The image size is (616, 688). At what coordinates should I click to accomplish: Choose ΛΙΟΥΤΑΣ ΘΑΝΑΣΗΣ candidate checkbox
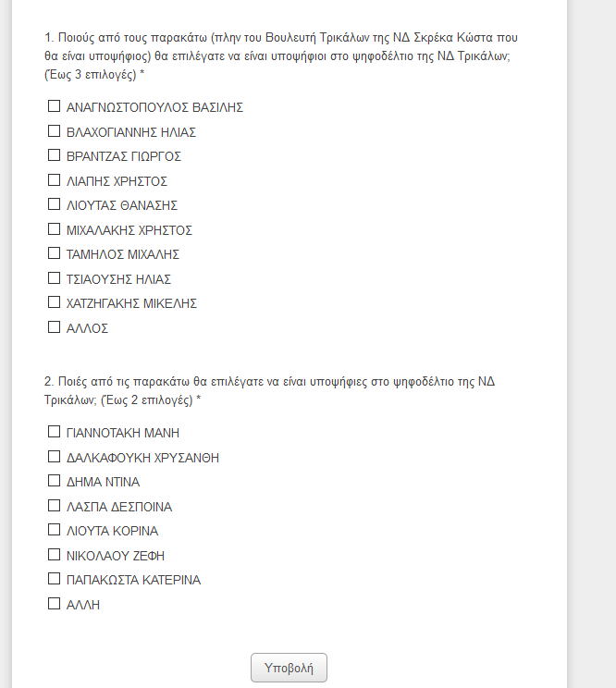[54, 205]
